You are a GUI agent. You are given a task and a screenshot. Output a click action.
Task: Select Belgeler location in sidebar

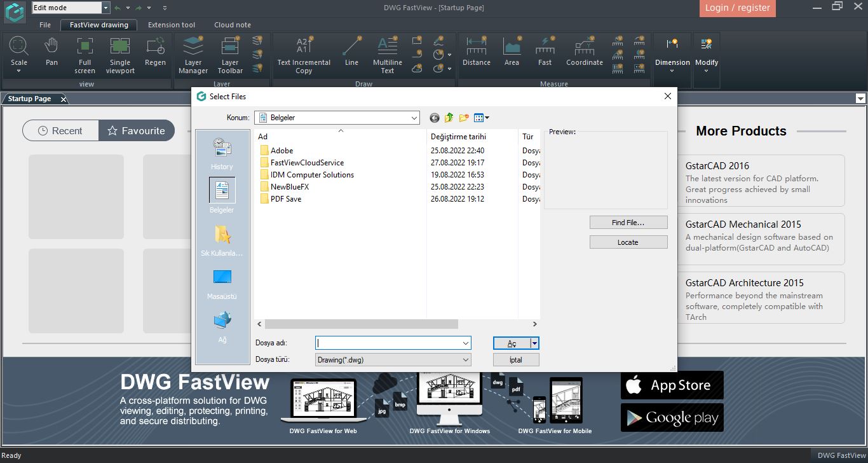[222, 196]
